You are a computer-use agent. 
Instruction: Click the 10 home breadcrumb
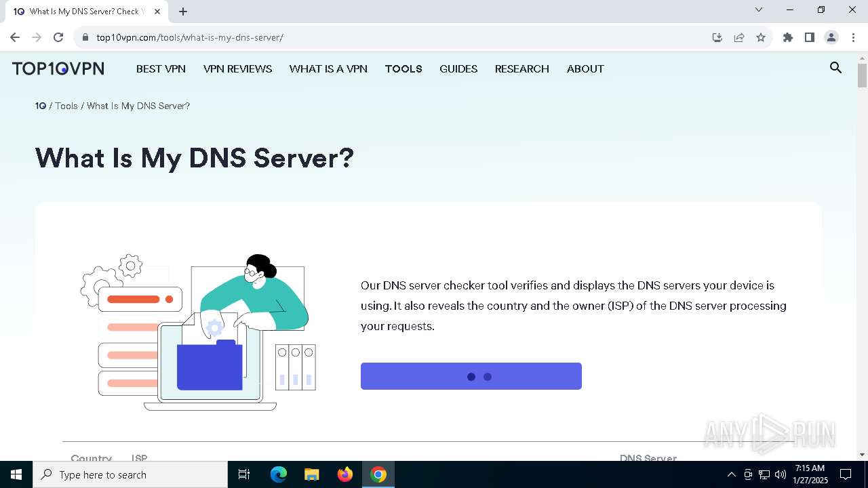(x=41, y=106)
